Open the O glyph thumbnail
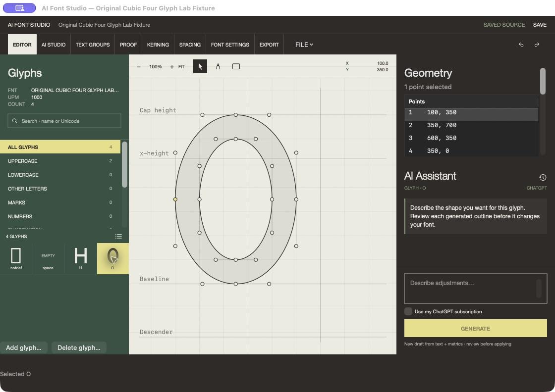555x392 pixels. pyautogui.click(x=112, y=258)
